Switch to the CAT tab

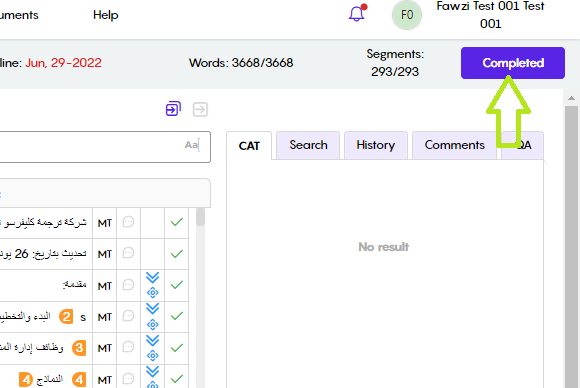tap(249, 146)
